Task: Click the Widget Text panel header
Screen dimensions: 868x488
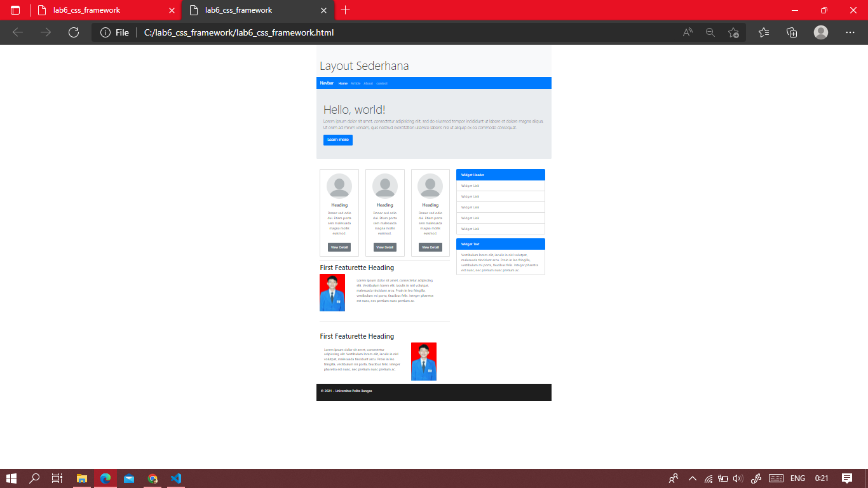Action: 501,244
